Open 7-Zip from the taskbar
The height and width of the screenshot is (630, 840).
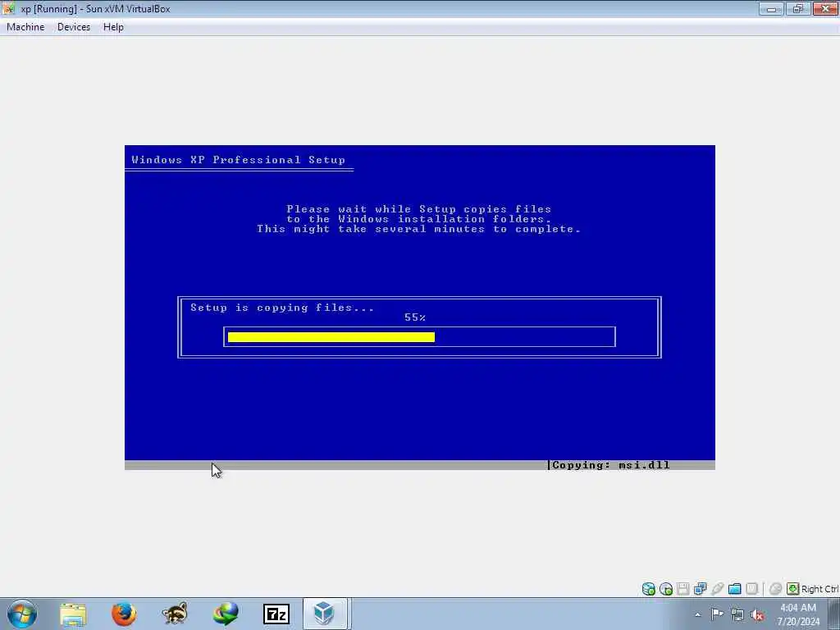pyautogui.click(x=276, y=614)
